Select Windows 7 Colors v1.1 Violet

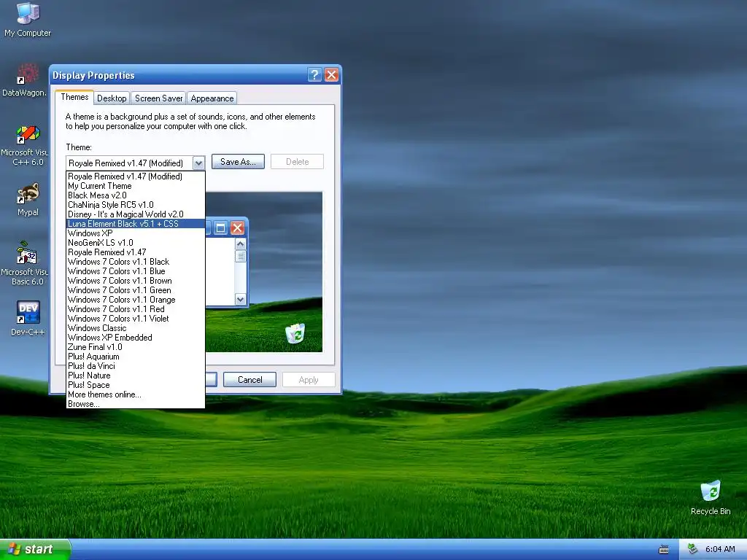tap(136, 319)
